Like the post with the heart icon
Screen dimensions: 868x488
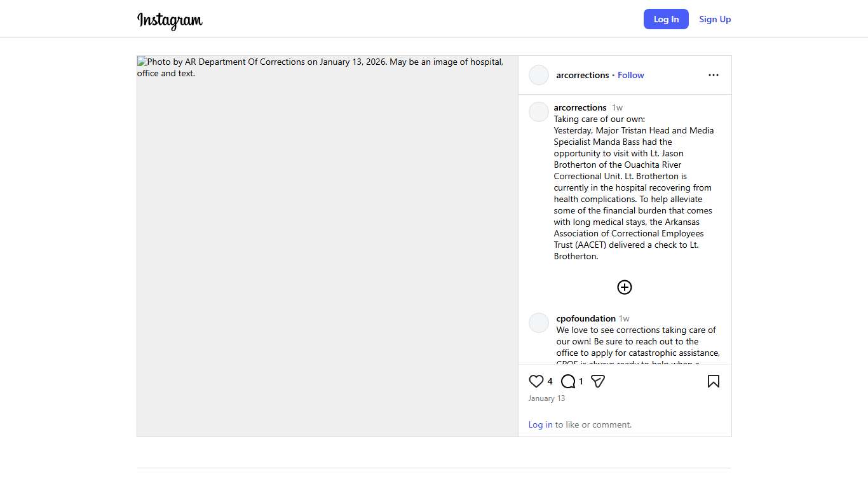tap(536, 381)
